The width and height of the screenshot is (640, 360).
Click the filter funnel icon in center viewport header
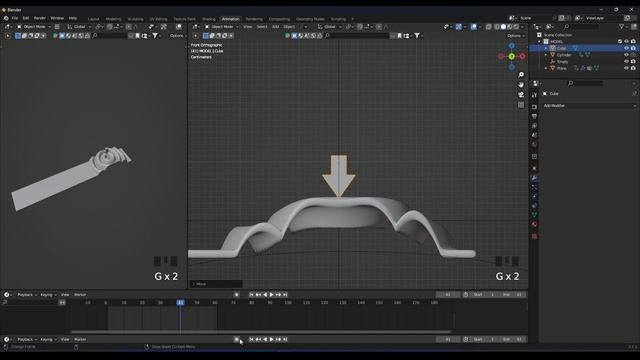coord(417,36)
